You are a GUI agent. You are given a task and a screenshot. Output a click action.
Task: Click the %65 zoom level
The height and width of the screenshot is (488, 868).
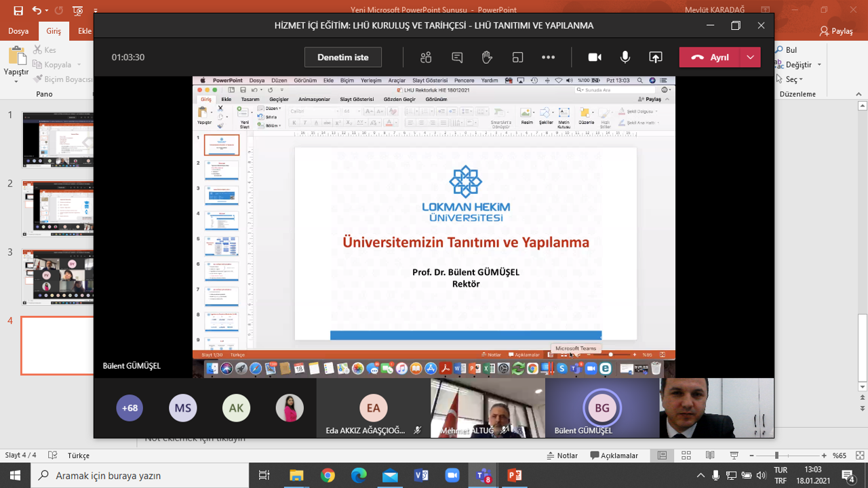pos(840,455)
